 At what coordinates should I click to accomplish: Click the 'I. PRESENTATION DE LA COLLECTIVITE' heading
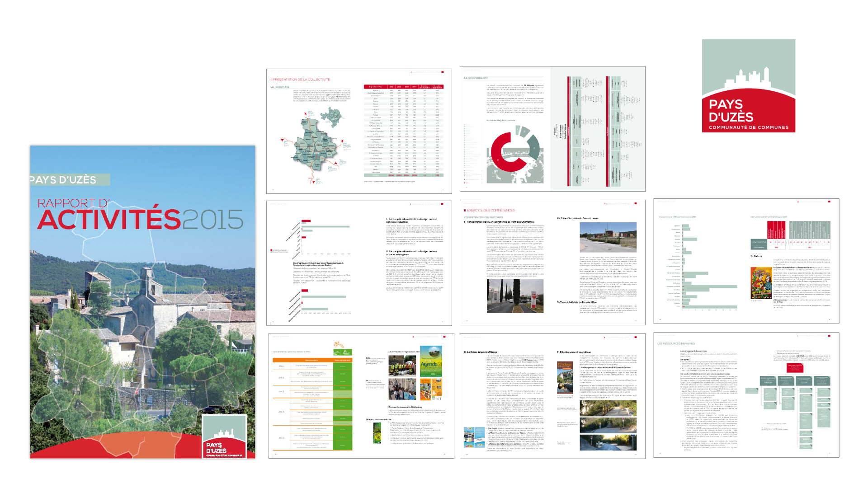point(300,80)
